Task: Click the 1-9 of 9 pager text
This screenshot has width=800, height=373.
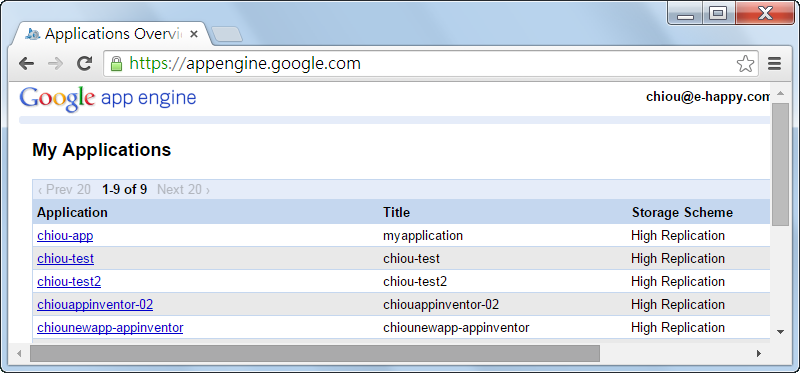Action: point(124,190)
